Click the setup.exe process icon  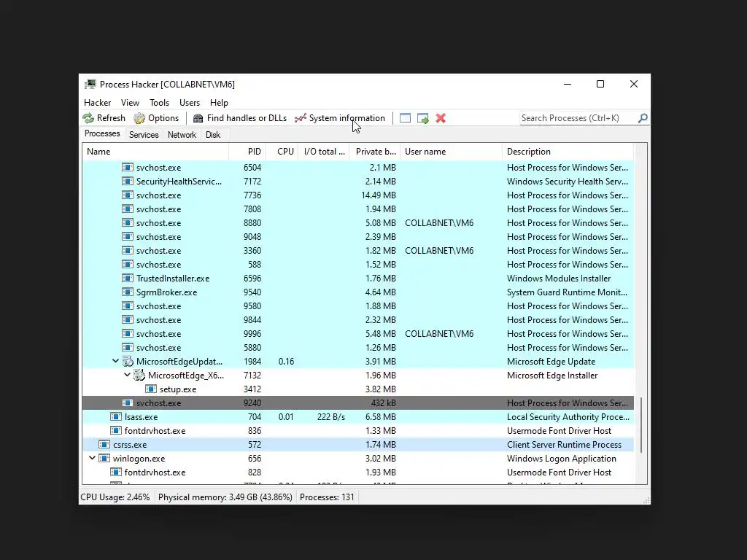point(150,389)
